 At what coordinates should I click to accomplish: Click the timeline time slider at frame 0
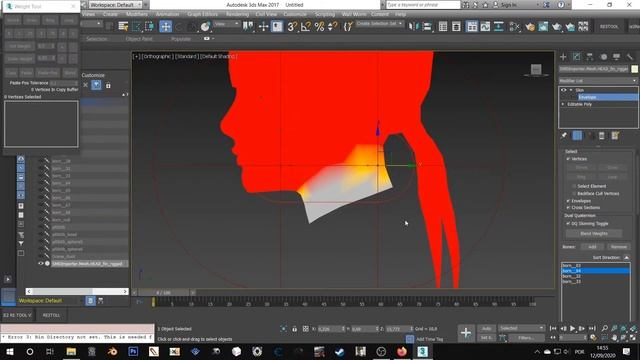click(x=153, y=302)
